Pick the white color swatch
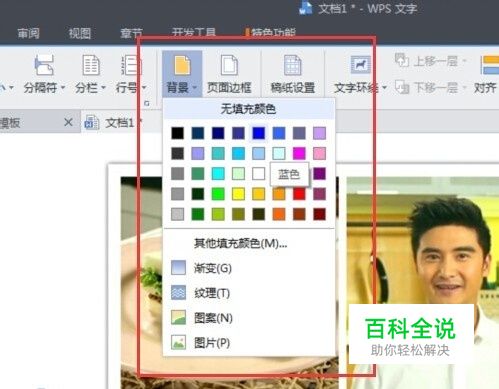 258,174
